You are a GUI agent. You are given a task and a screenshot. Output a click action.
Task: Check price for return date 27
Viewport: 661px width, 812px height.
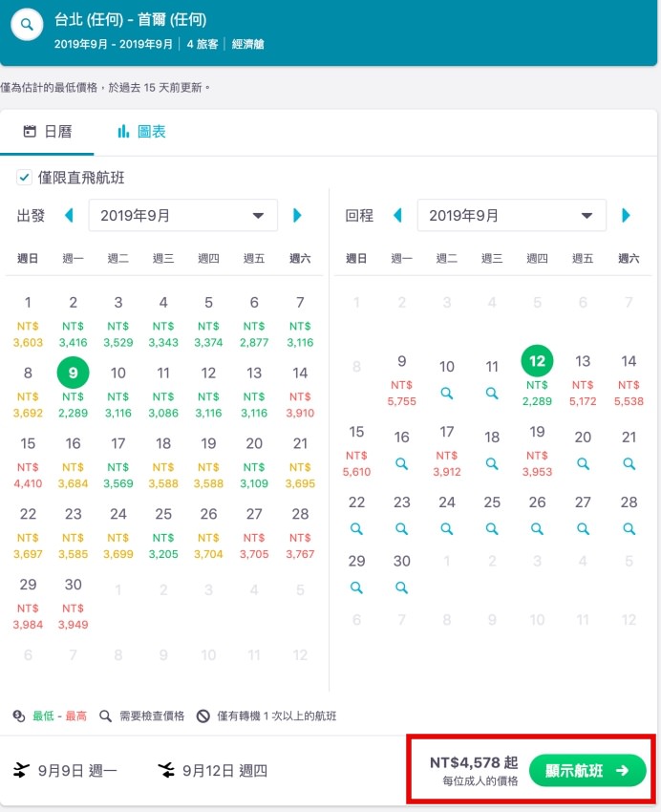pos(583,528)
